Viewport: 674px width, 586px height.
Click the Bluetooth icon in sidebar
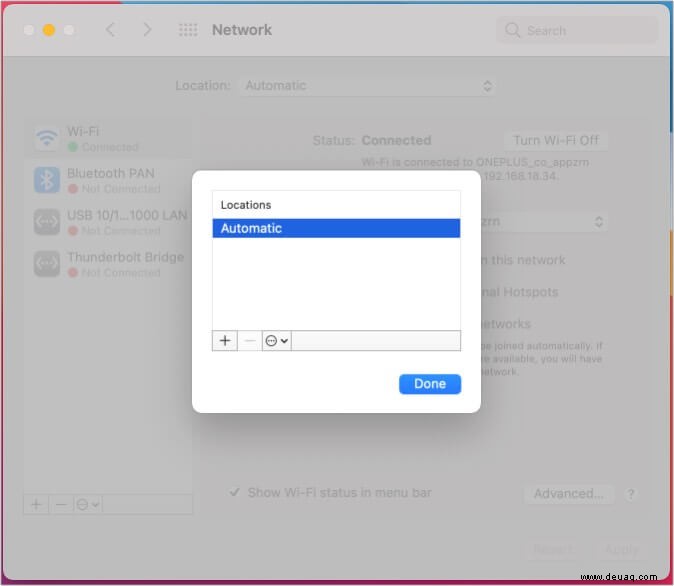46,180
